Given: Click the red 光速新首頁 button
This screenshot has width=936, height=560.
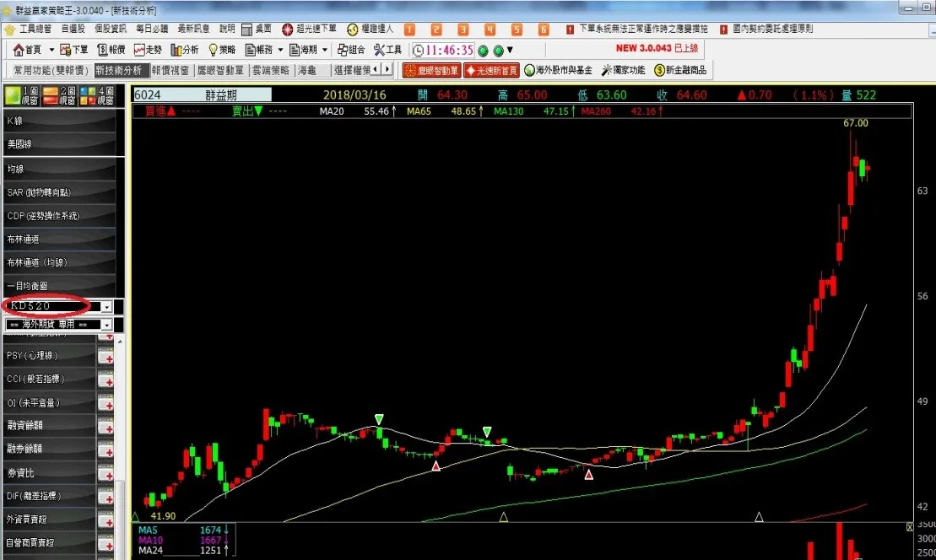Looking at the screenshot, I should (492, 70).
